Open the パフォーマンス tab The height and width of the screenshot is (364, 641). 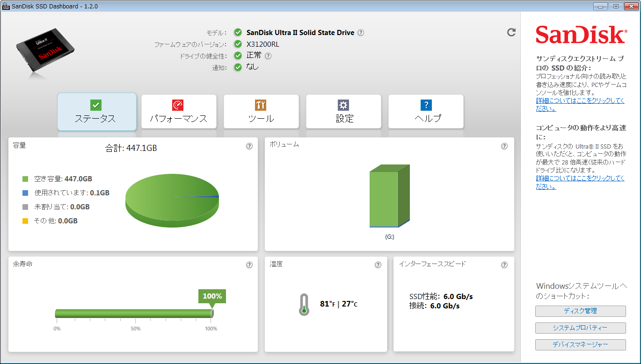[x=179, y=112]
